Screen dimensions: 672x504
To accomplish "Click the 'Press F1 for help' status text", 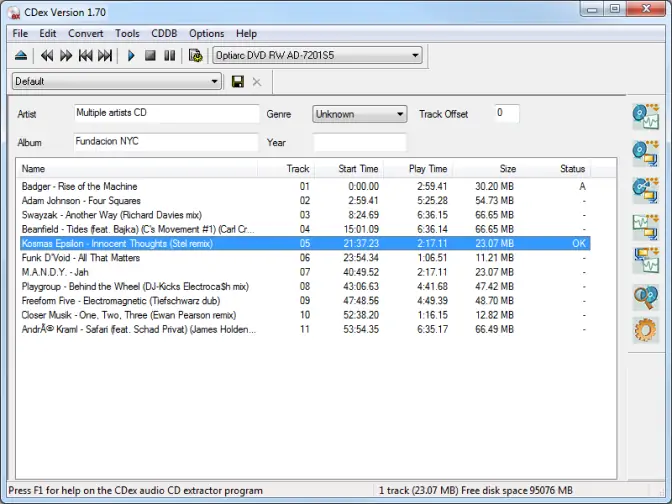I will (135, 490).
